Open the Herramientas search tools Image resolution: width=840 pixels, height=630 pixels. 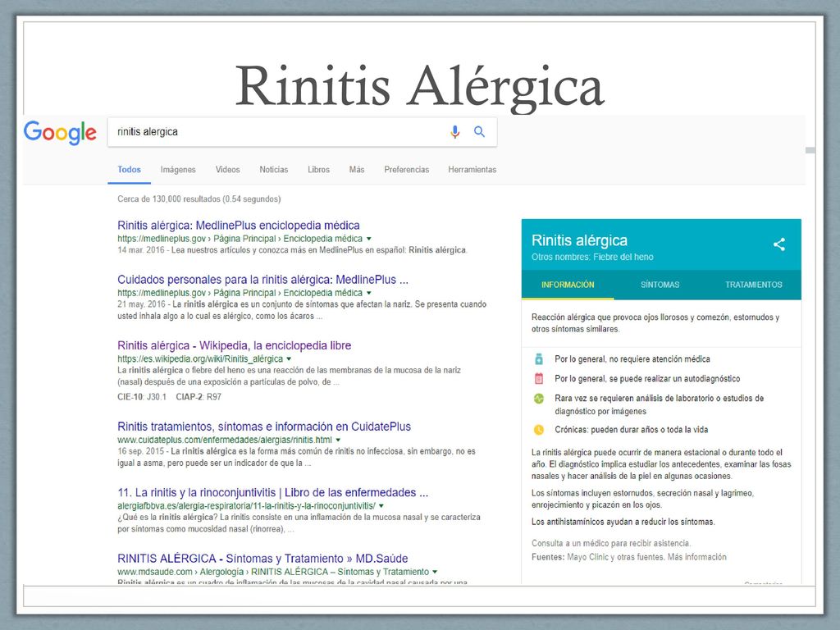click(x=472, y=170)
